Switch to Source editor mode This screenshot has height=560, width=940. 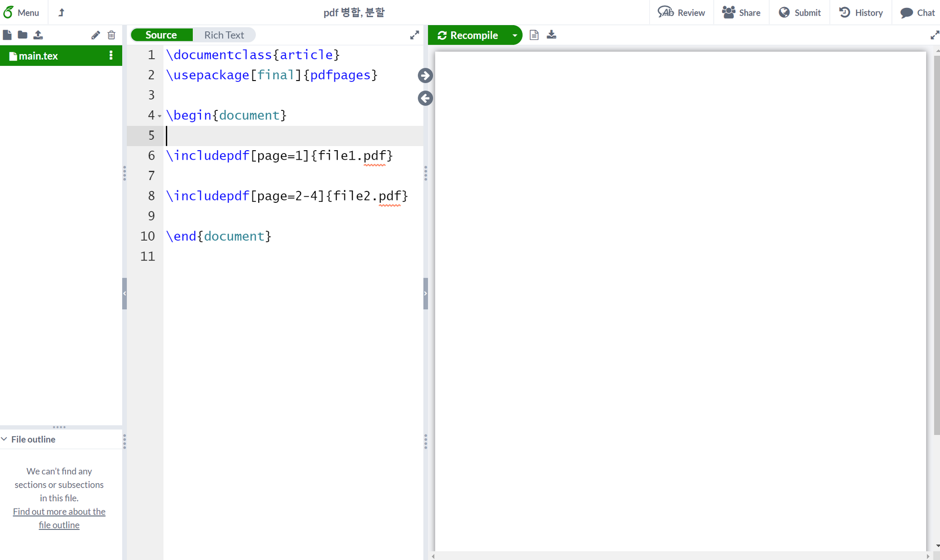coord(161,35)
